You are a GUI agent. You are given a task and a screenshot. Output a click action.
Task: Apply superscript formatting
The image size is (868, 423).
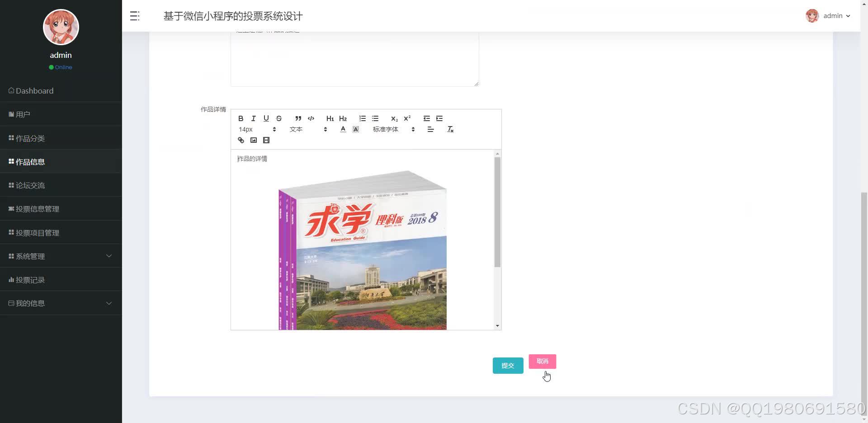pos(407,118)
